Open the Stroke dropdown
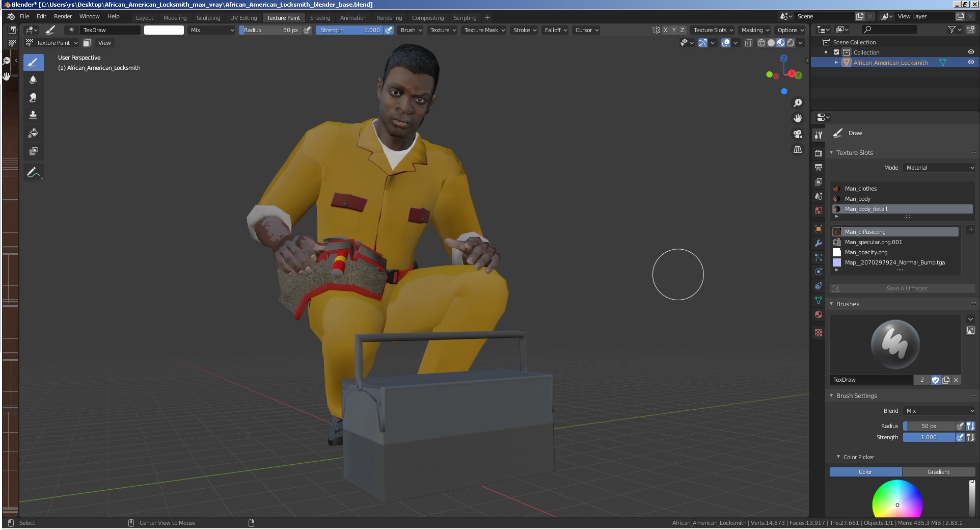980x530 pixels. (x=525, y=30)
